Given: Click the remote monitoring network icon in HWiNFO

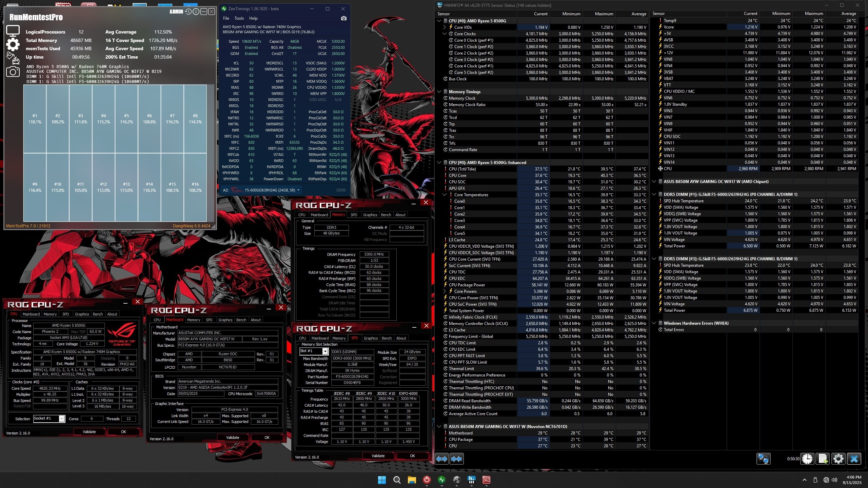Looking at the screenshot, I should click(763, 459).
